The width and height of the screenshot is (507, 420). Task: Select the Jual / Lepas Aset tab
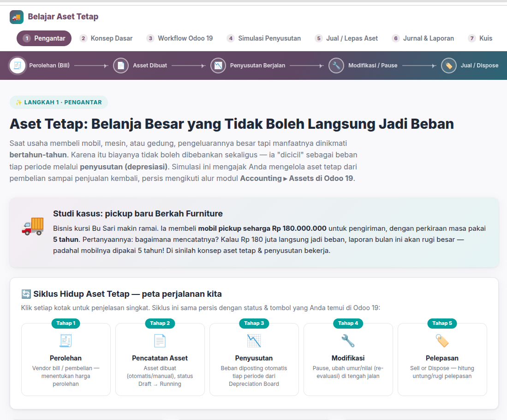[346, 38]
